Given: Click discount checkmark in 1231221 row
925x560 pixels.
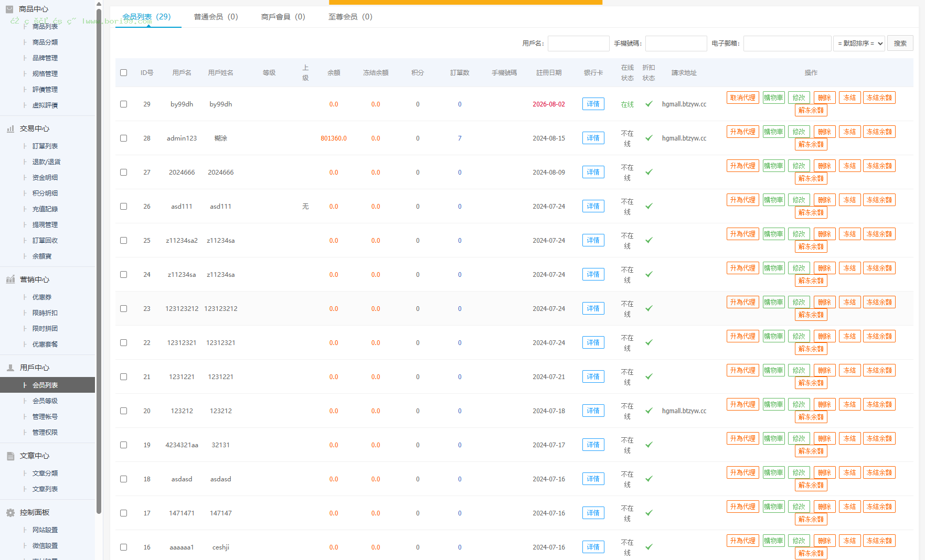Looking at the screenshot, I should pyautogui.click(x=649, y=376).
